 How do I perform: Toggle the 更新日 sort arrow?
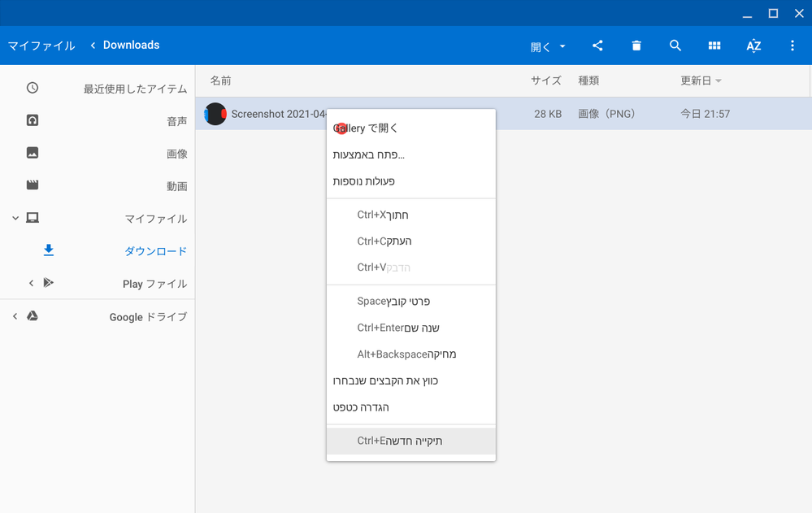click(x=719, y=80)
